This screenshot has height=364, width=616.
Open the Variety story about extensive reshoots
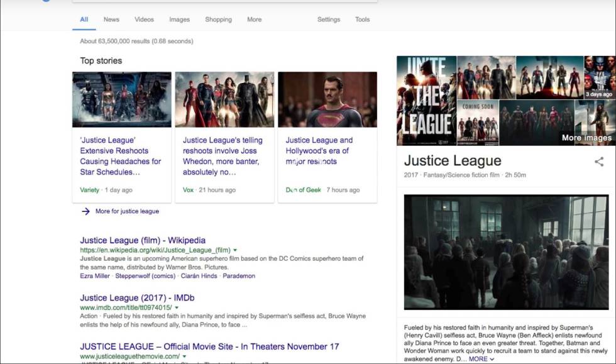121,156
